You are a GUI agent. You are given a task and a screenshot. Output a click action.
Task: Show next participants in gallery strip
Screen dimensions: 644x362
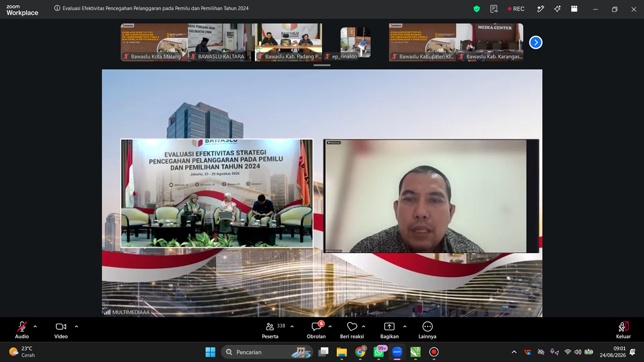click(536, 42)
